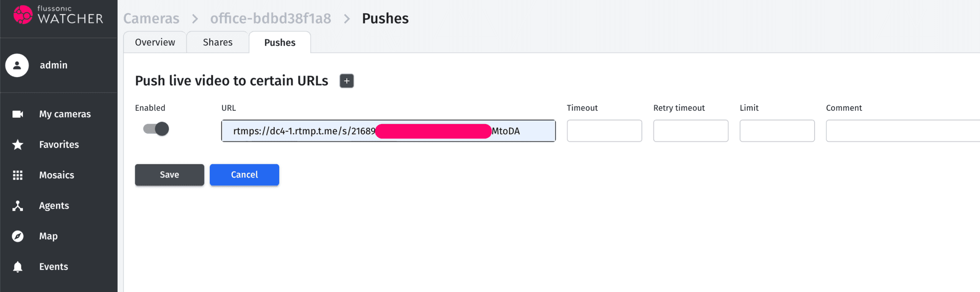
Task: Open office-bdbd38f1a8 breadcrumb link
Action: (271, 18)
